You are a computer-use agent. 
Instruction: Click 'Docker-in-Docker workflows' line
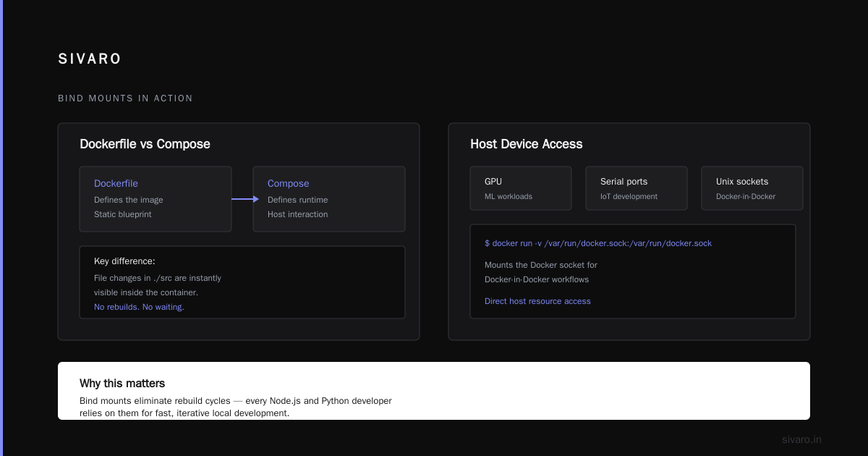click(x=537, y=279)
